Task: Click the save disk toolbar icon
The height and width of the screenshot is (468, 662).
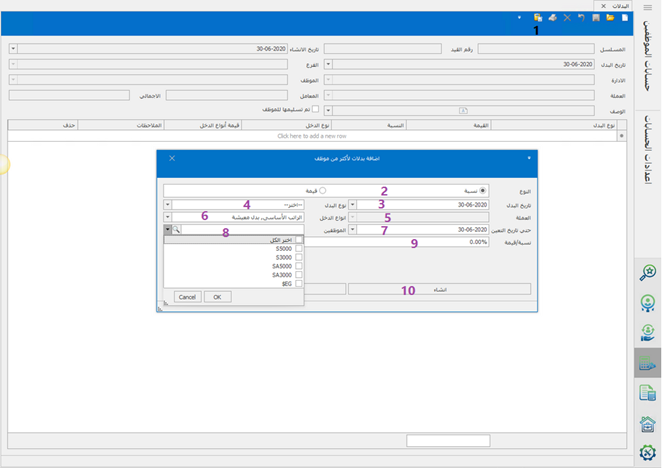Action: click(597, 18)
